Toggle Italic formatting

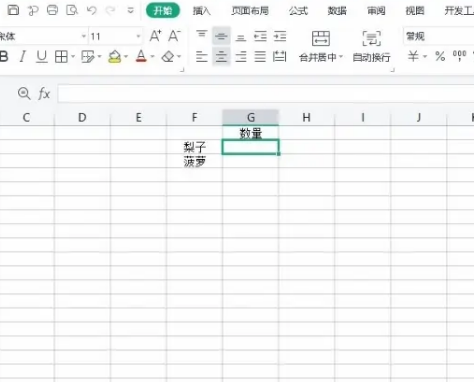coord(23,57)
